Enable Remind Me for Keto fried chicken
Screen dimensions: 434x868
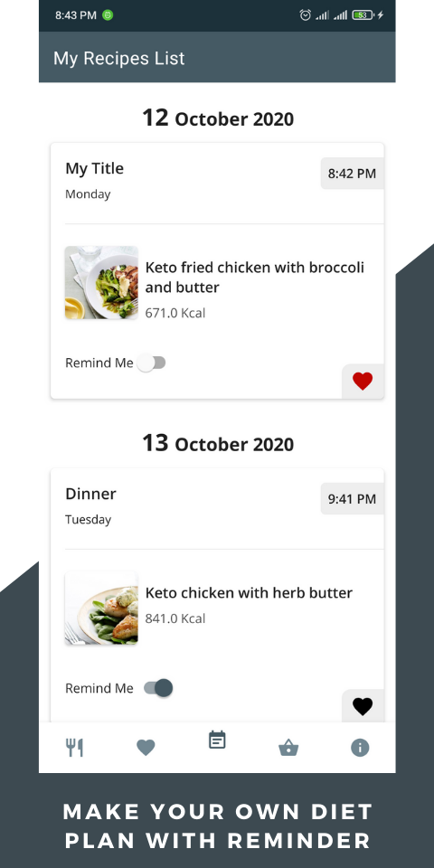(151, 363)
